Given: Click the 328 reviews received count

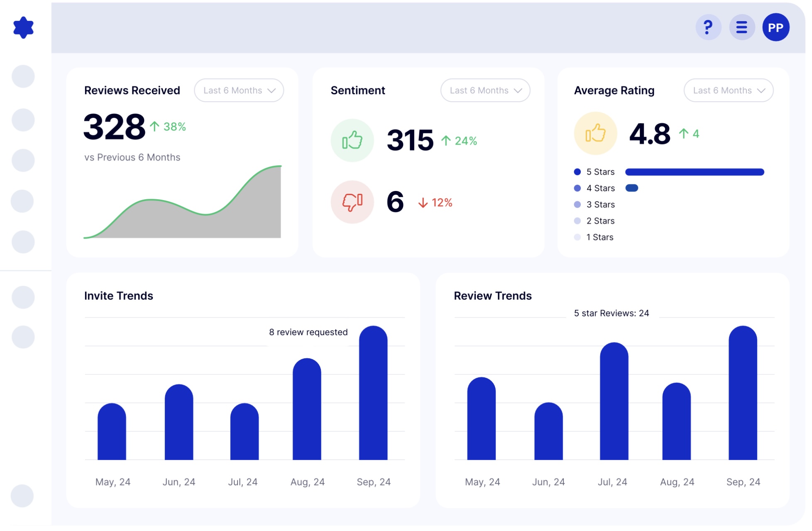Looking at the screenshot, I should 114,127.
